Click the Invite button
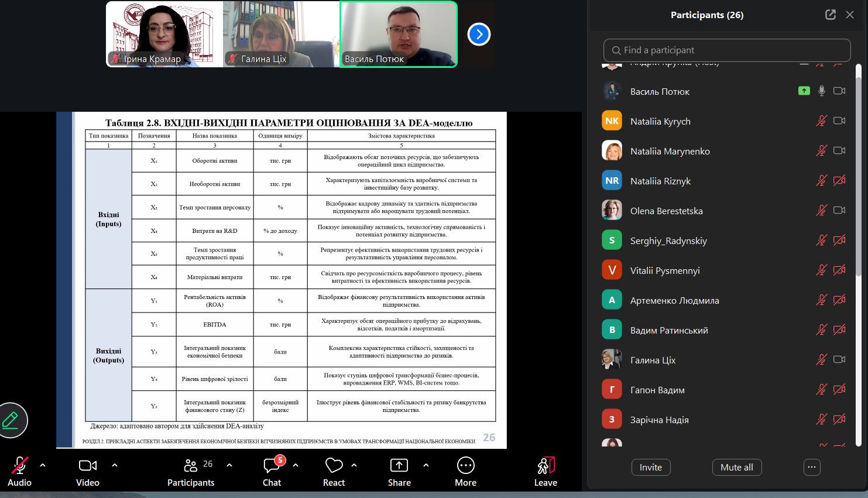 pyautogui.click(x=650, y=467)
